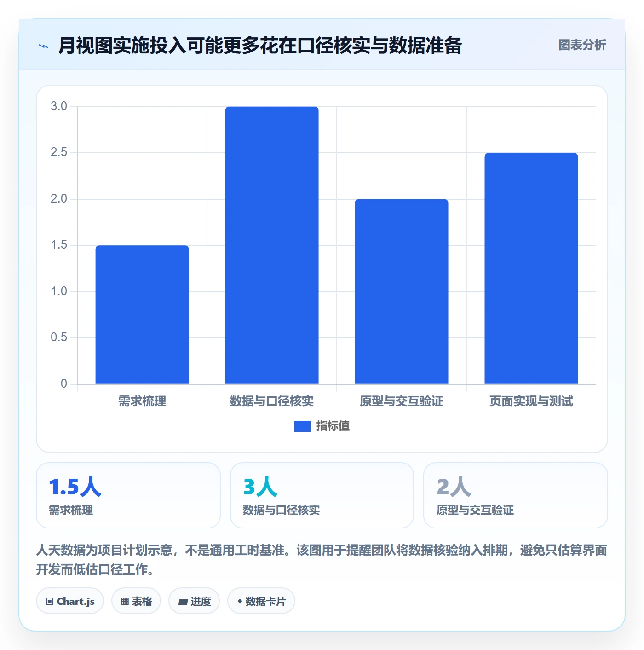Screen dimensions: 644x650
Task: Select the 页面实现与测试 bar
Action: 531,268
